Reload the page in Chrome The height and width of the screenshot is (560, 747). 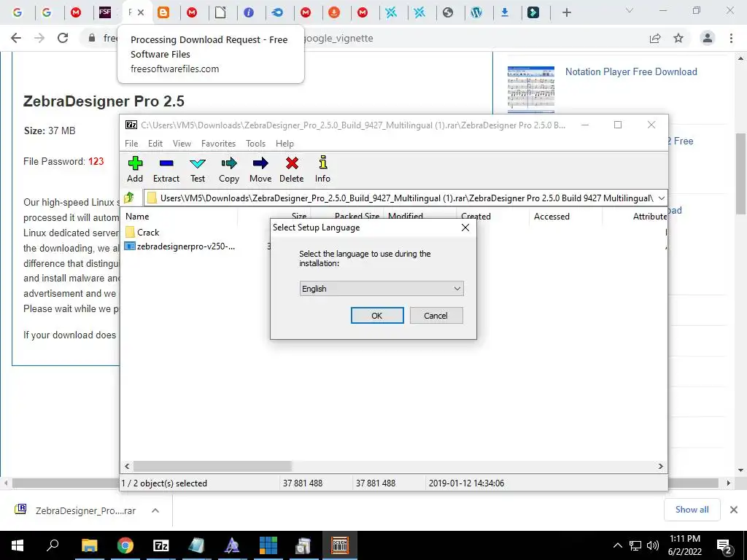(63, 38)
